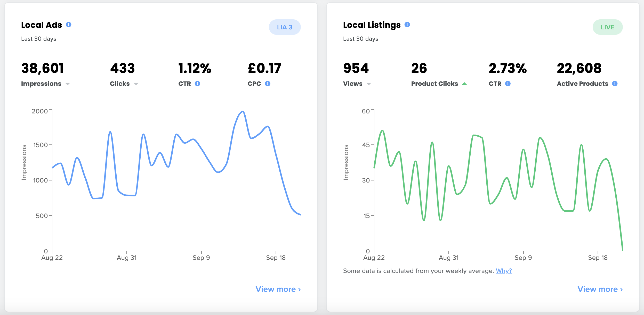The width and height of the screenshot is (644, 315).
Task: Open View more in Local Listings
Action: tap(600, 289)
